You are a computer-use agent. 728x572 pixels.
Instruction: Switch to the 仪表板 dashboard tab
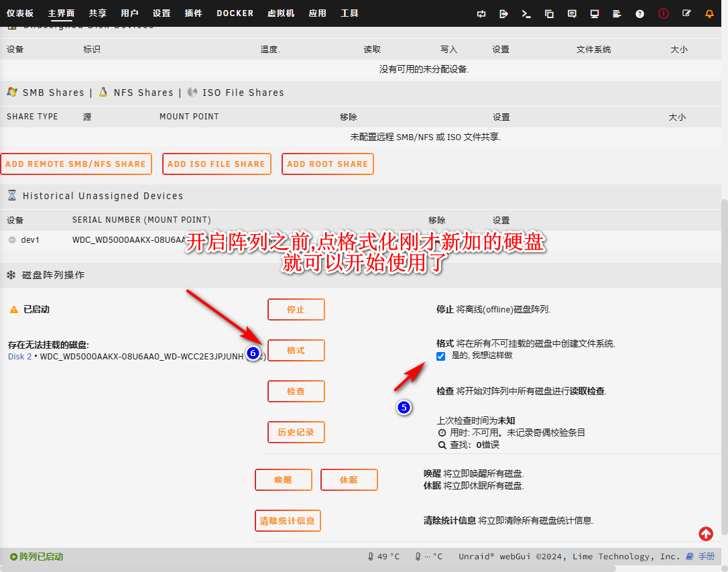[x=20, y=13]
